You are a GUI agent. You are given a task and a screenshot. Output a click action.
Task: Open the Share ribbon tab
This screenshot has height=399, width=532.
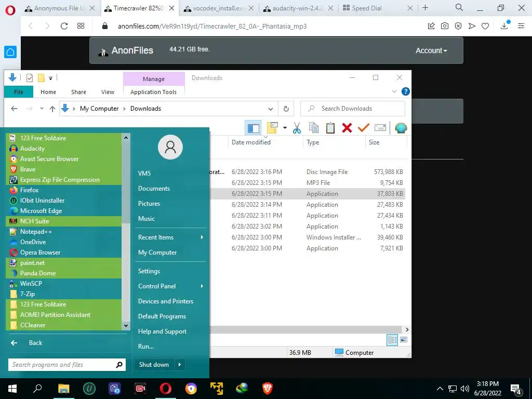[78, 92]
